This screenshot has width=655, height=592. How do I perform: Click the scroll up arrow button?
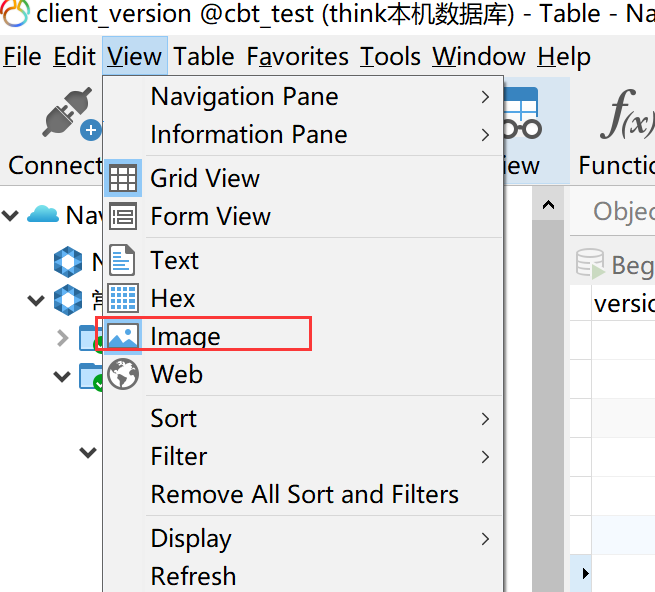548,206
